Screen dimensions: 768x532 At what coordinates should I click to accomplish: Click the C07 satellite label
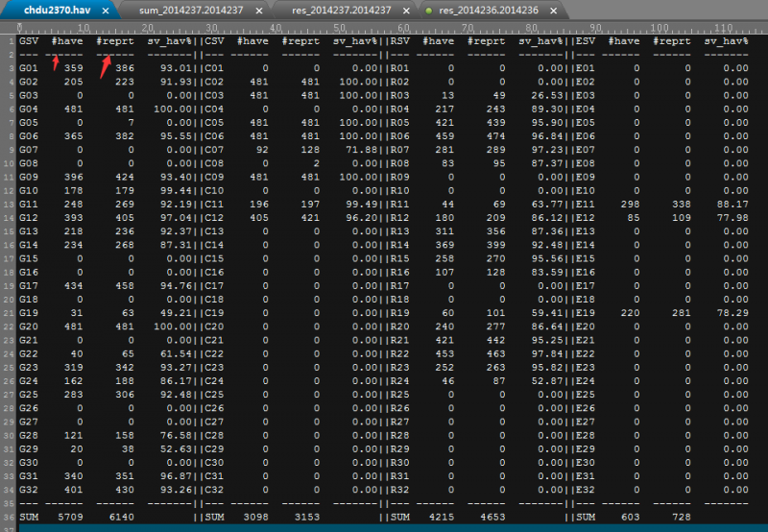[x=214, y=150]
